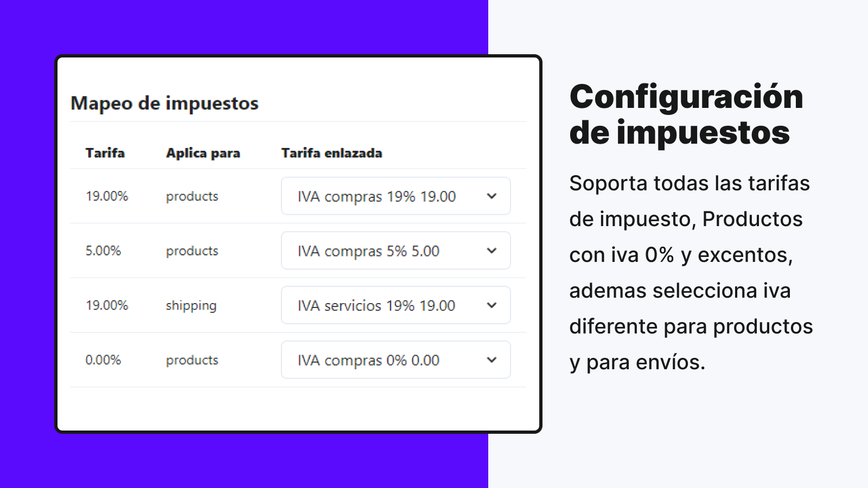Click the Configuración de impuestos heading
This screenshot has width=868, height=488.
coord(686,114)
